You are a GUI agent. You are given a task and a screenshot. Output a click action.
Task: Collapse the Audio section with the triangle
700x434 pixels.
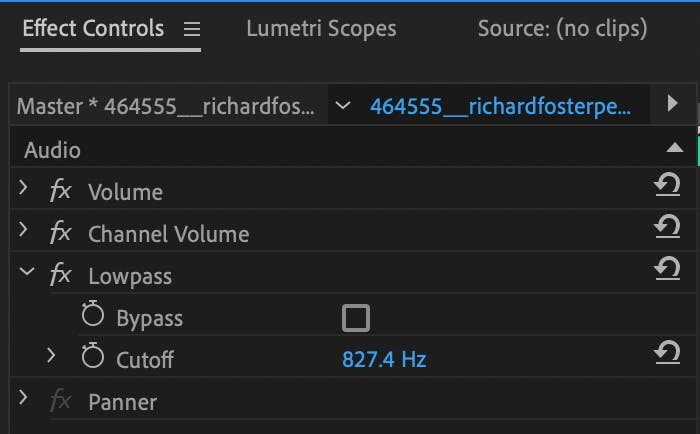pyautogui.click(x=675, y=148)
